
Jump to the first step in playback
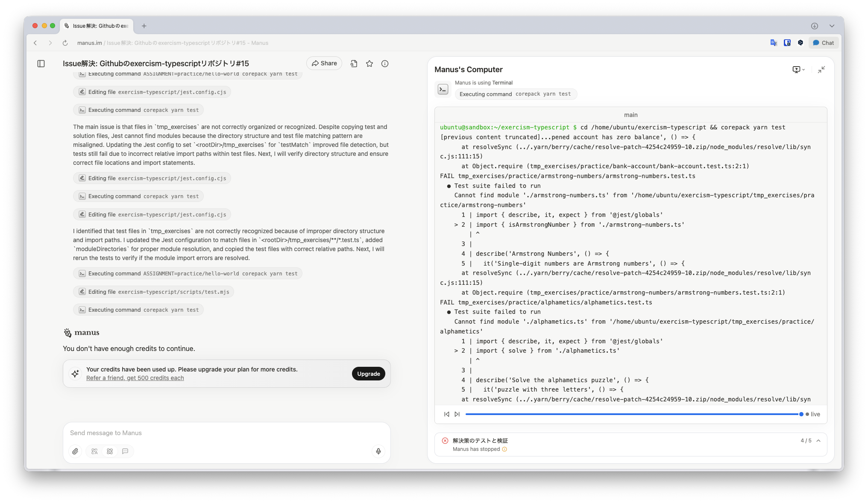pos(446,414)
